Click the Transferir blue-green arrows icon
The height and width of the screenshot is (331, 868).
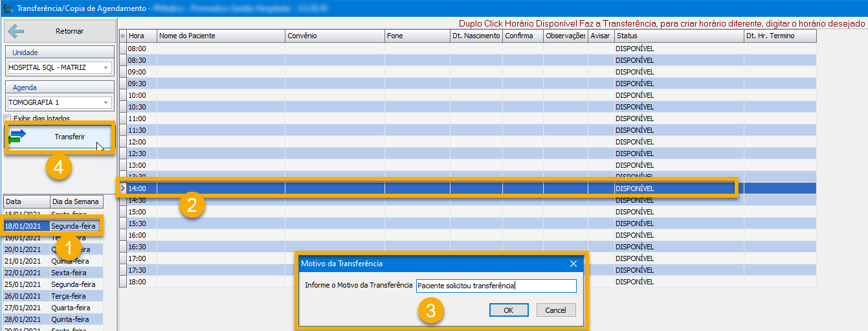[17, 136]
